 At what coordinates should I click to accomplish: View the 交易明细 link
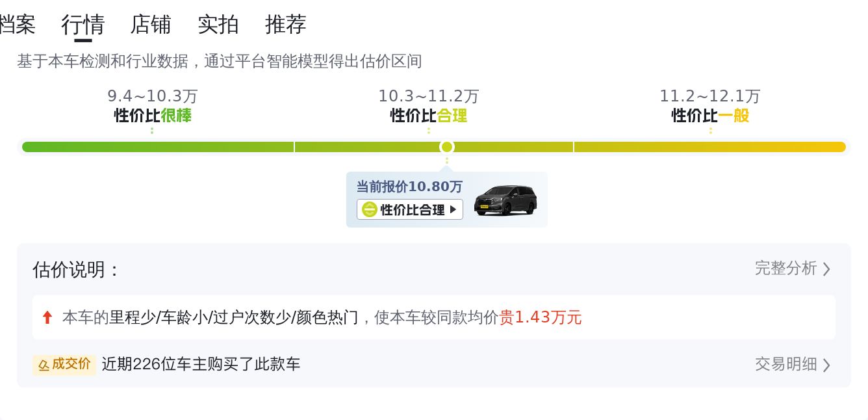coord(785,364)
